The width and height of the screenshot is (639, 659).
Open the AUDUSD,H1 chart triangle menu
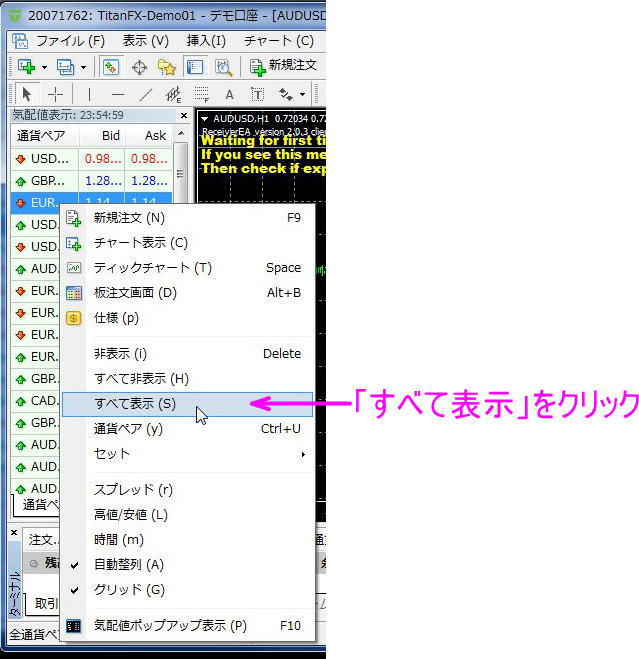[x=204, y=119]
